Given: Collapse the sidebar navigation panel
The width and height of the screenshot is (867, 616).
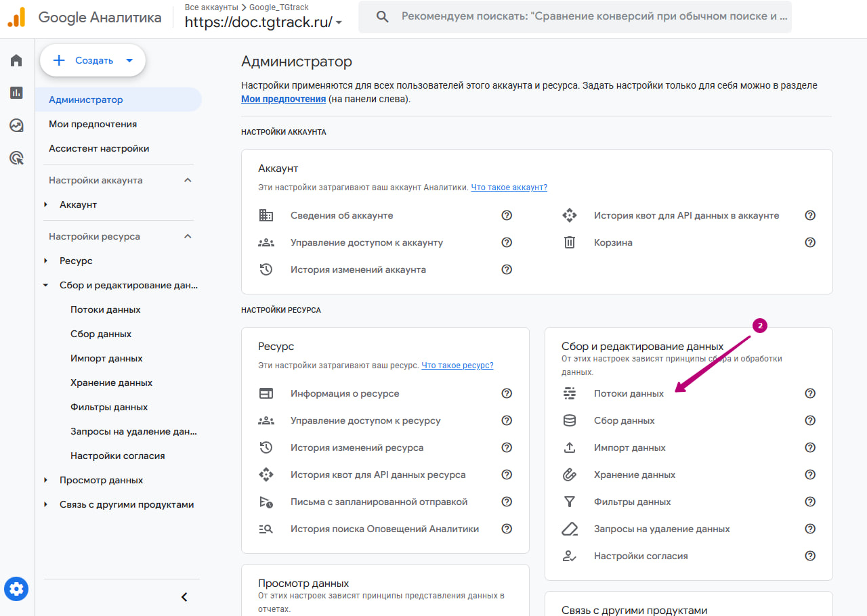Looking at the screenshot, I should coord(184,597).
